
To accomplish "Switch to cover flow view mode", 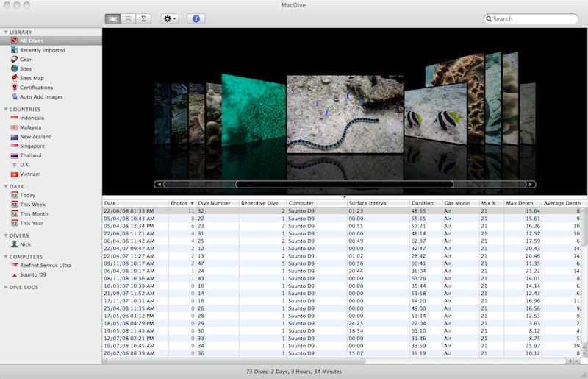I will (113, 18).
